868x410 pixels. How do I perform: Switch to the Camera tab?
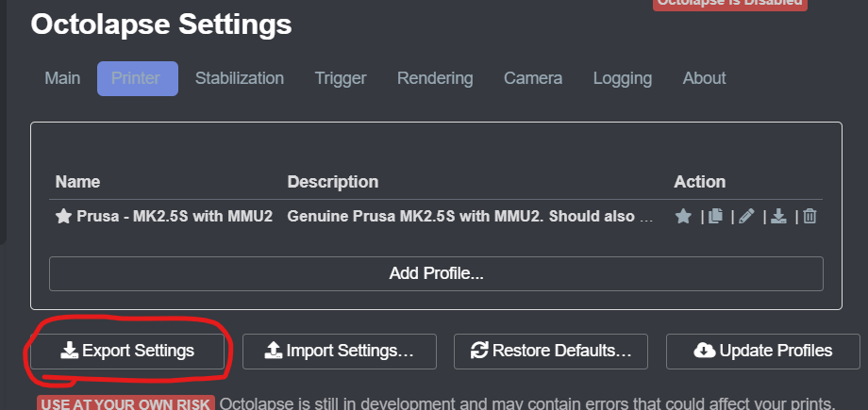tap(533, 78)
